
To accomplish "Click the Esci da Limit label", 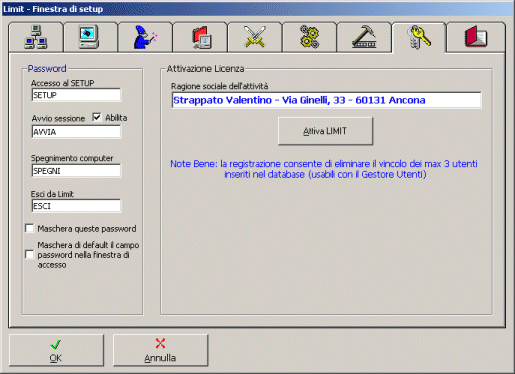I will click(52, 194).
